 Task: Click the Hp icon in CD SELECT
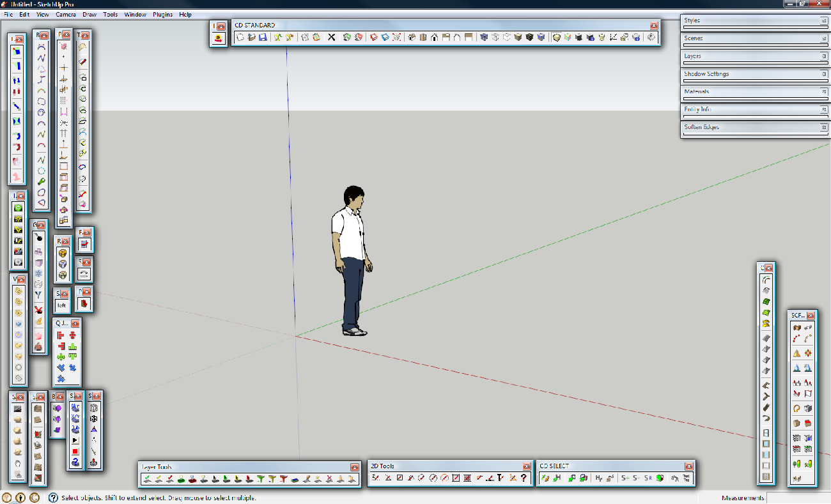coord(599,478)
